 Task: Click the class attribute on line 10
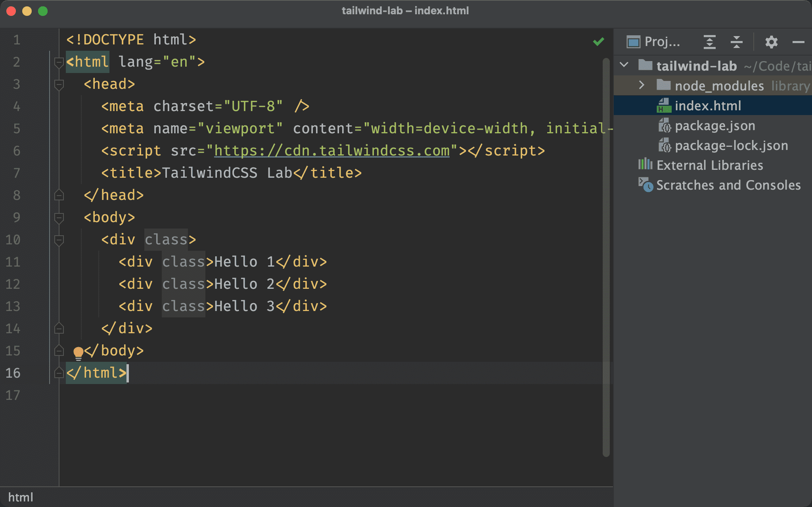coord(166,240)
